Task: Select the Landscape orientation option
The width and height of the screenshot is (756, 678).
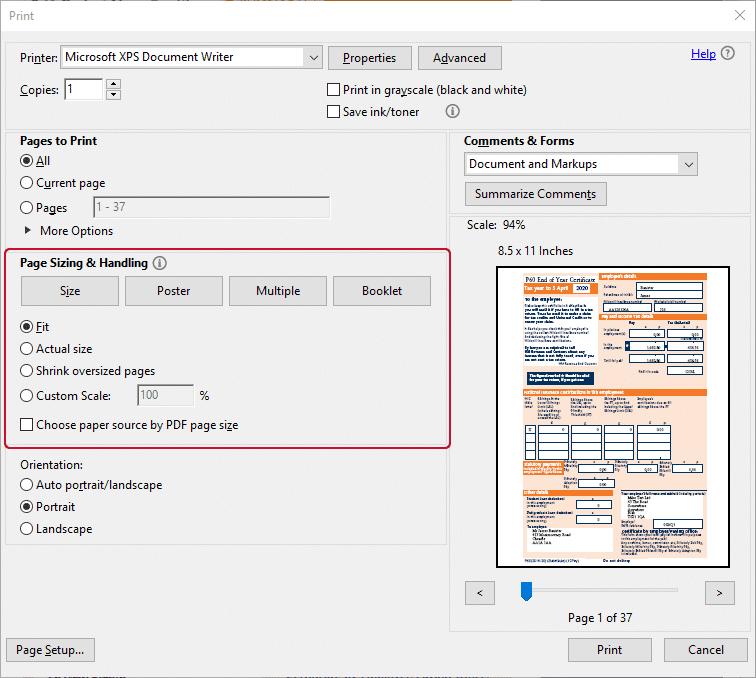Action: [x=27, y=529]
